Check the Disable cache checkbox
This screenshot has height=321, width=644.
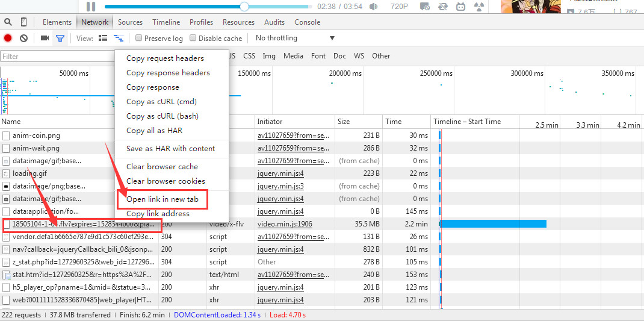point(193,38)
